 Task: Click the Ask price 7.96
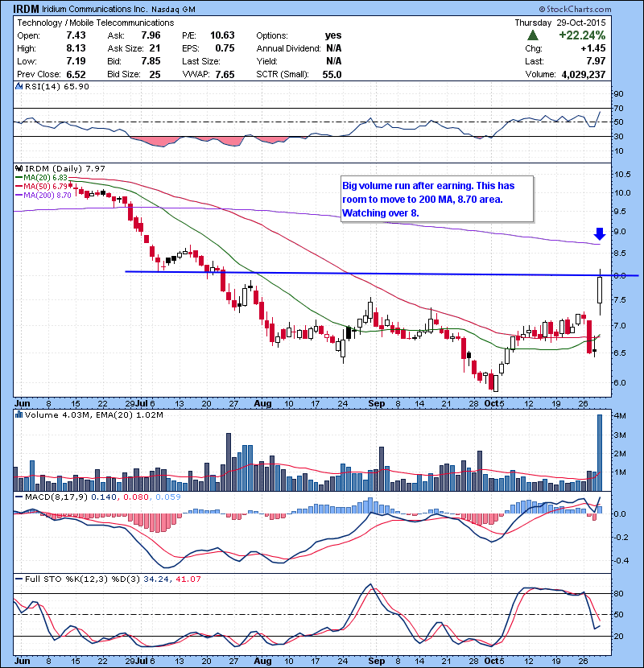[151, 35]
